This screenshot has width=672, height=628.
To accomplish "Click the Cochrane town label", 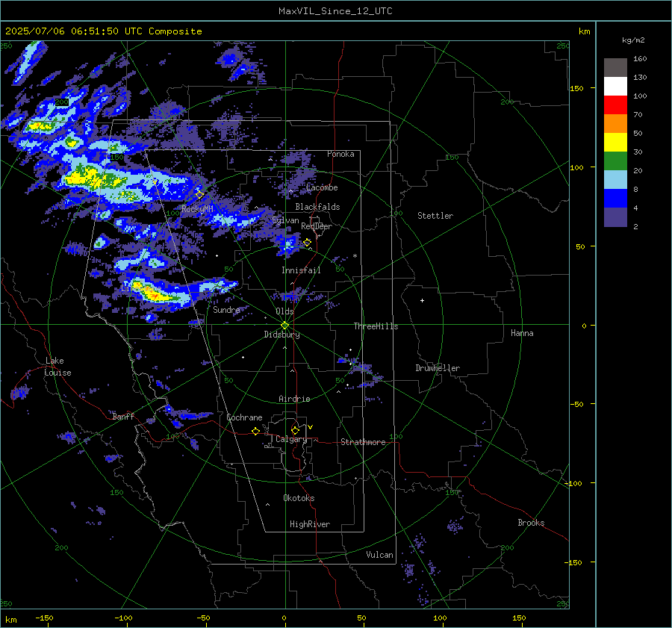I will click(244, 417).
